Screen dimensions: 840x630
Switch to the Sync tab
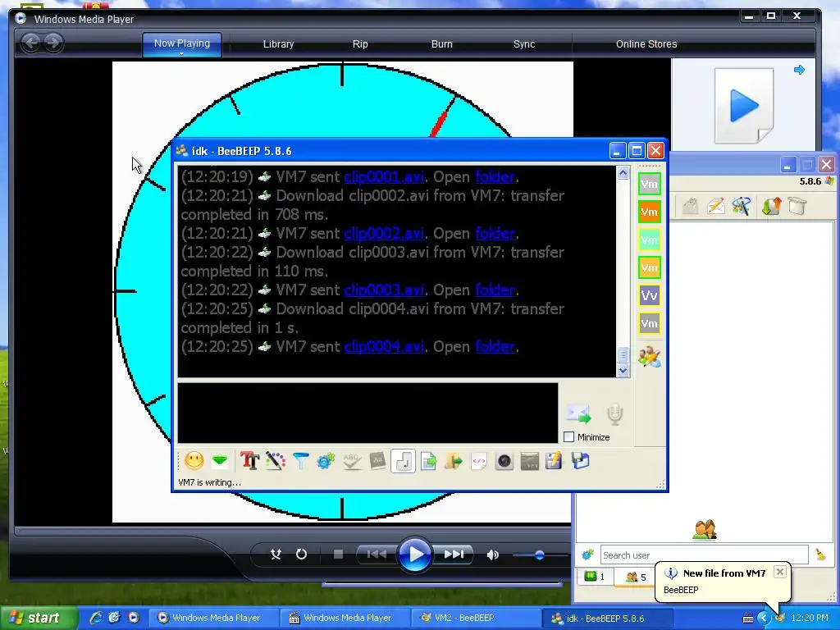tap(524, 44)
